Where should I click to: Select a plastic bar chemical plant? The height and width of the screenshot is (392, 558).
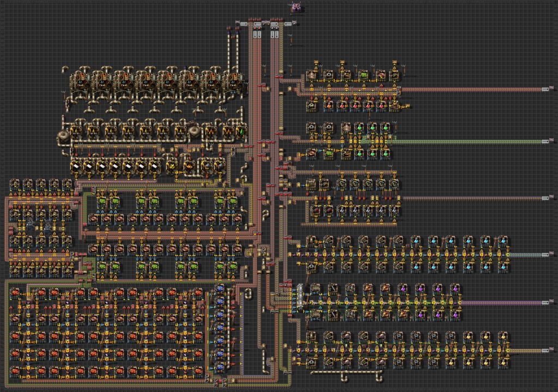tap(77, 167)
